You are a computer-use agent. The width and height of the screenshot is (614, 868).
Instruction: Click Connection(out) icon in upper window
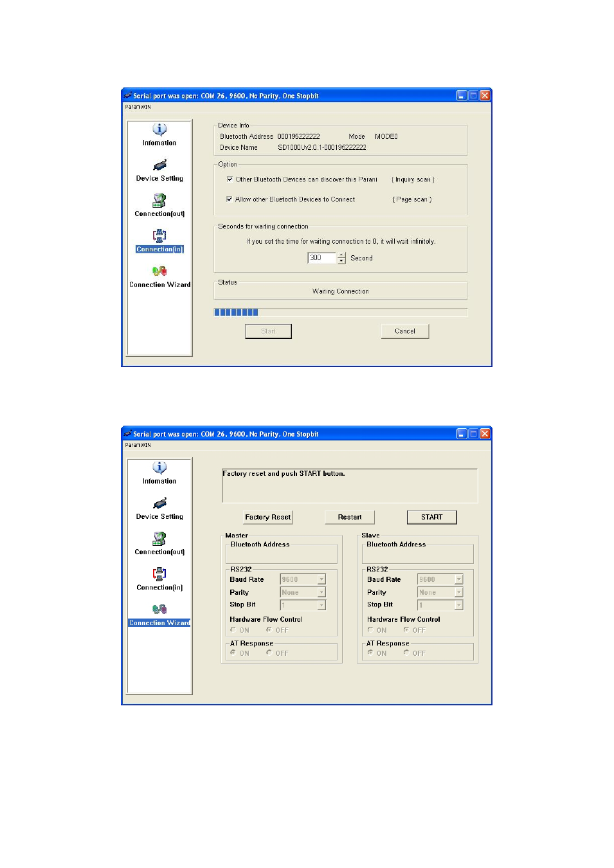pos(159,201)
